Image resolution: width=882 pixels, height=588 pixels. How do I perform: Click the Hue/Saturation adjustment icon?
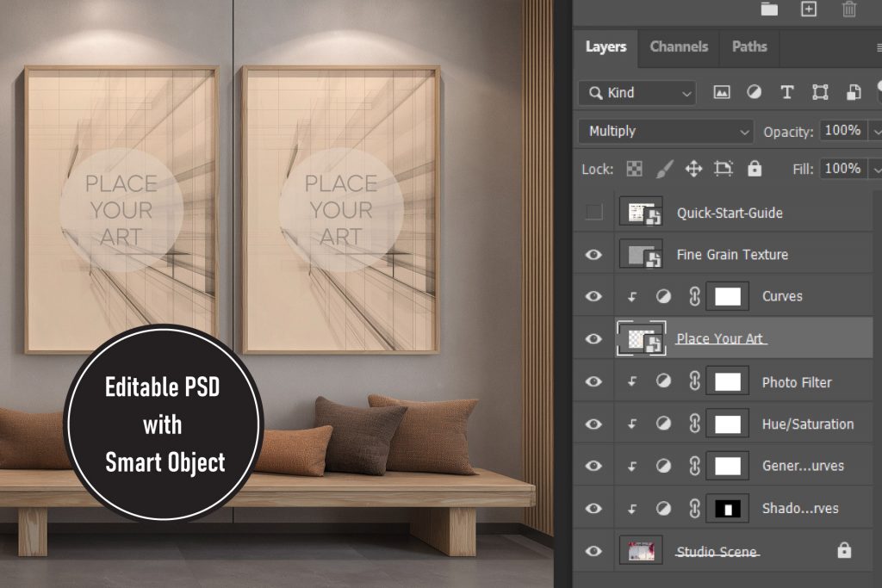pyautogui.click(x=663, y=424)
